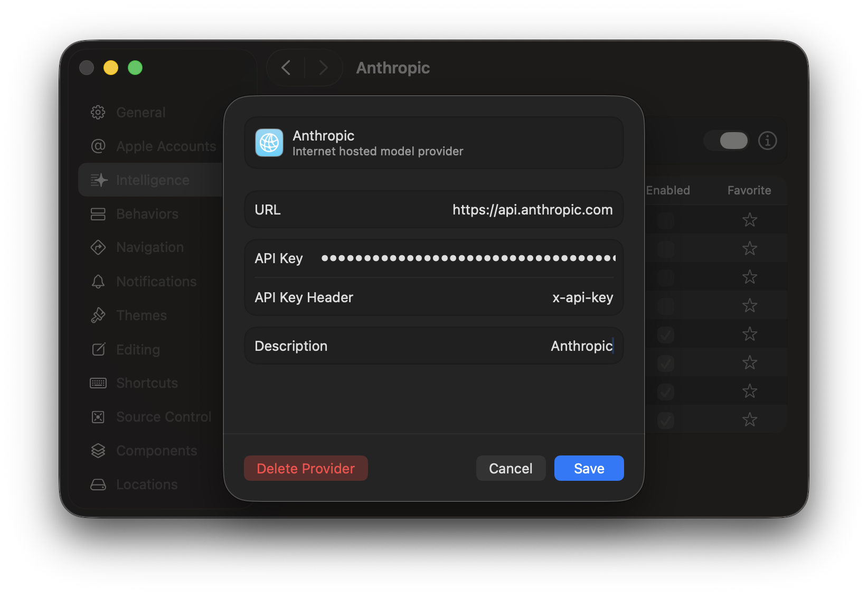Select the General settings gear icon
The height and width of the screenshot is (596, 868).
pos(99,112)
